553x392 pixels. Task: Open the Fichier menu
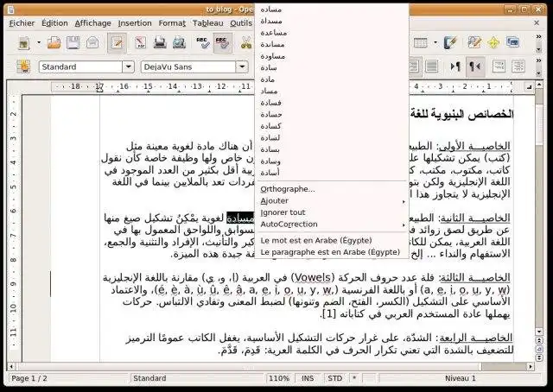coord(22,23)
